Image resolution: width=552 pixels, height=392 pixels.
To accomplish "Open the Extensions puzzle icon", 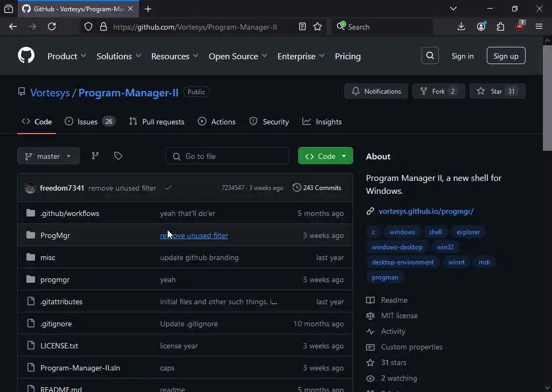I will (x=500, y=26).
